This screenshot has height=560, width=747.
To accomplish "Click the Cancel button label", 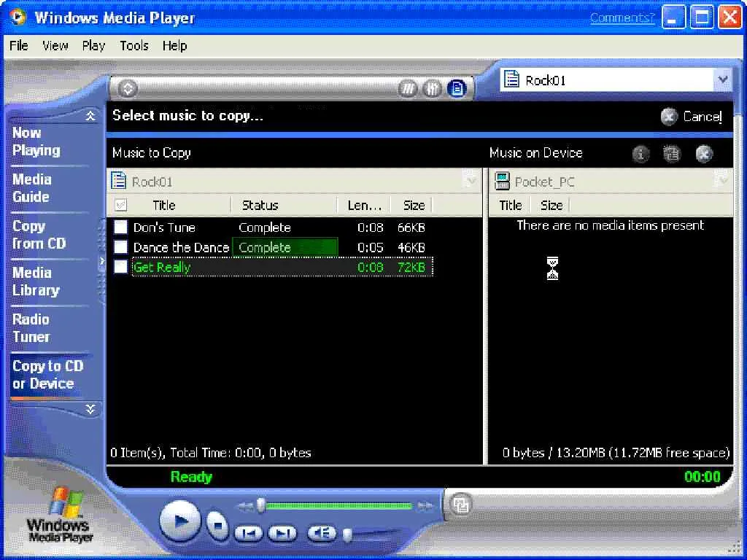I will (x=703, y=117).
